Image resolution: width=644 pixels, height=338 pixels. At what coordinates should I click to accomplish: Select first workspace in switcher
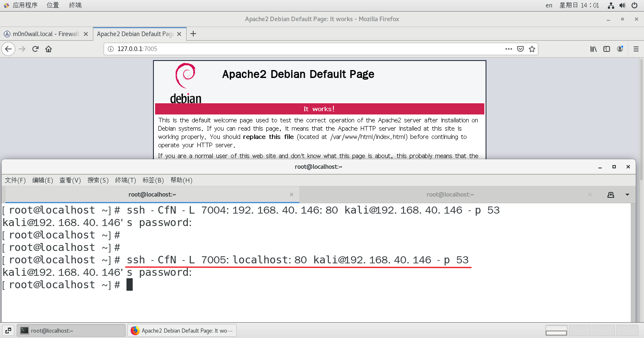point(556,331)
